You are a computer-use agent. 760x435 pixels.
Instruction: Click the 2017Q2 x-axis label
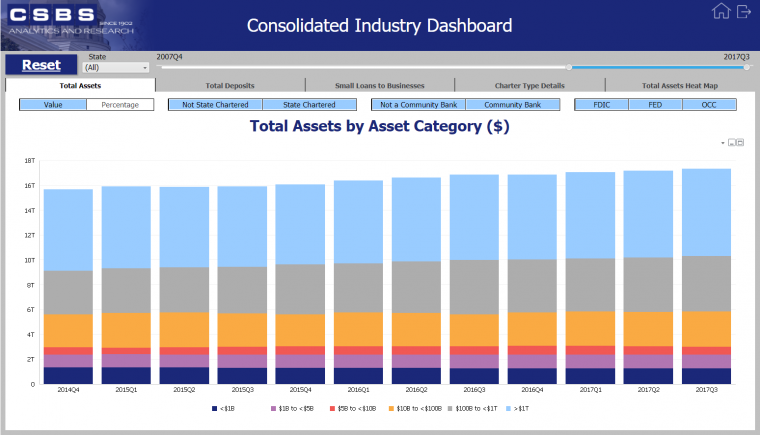point(649,390)
